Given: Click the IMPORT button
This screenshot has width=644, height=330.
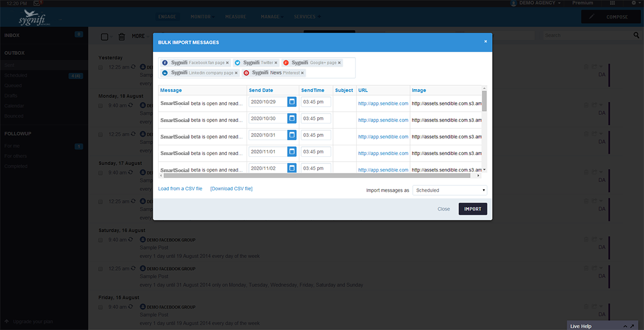Looking at the screenshot, I should point(472,209).
